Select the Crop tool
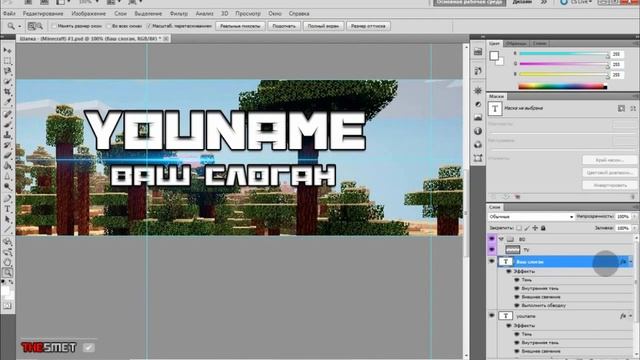This screenshot has height=360, width=640. [x=7, y=92]
